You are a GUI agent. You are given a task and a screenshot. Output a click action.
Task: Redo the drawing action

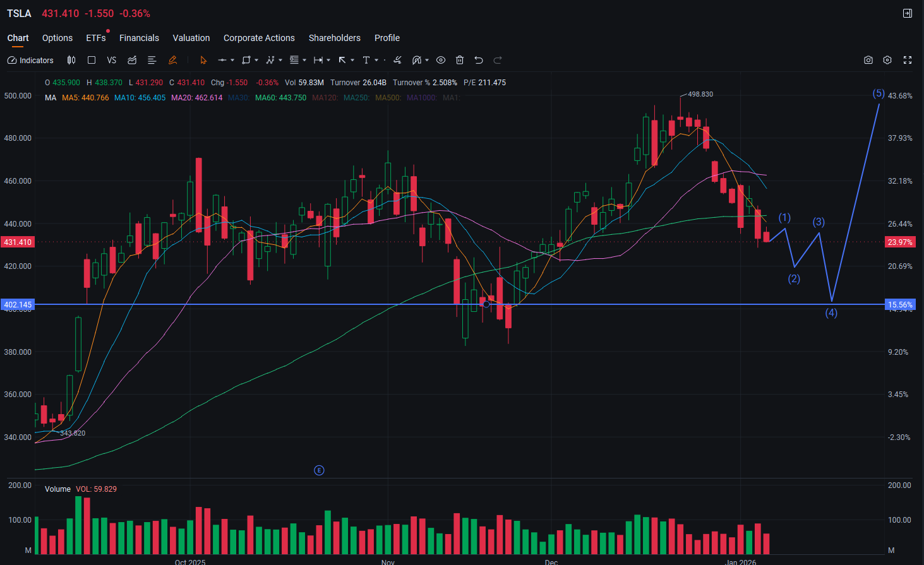coord(498,60)
